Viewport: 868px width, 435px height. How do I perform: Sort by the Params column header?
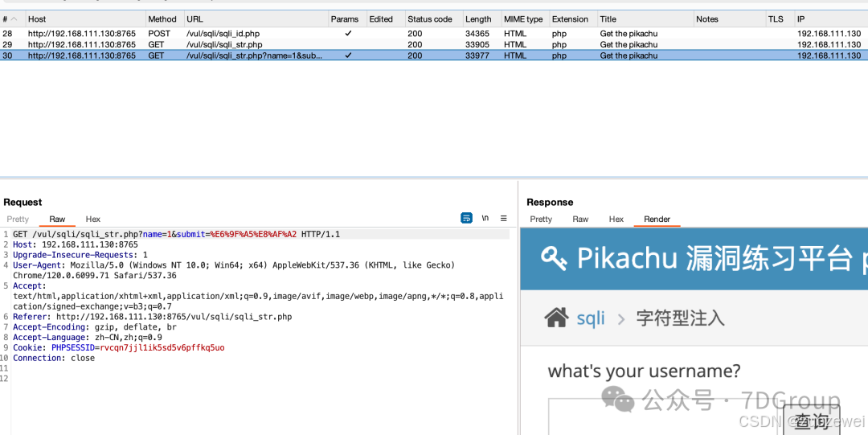[x=348, y=18]
